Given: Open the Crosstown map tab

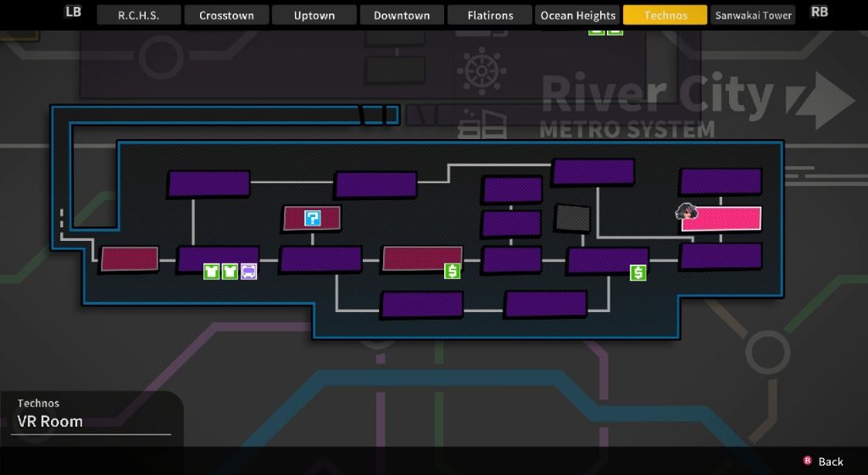Looking at the screenshot, I should click(x=226, y=15).
